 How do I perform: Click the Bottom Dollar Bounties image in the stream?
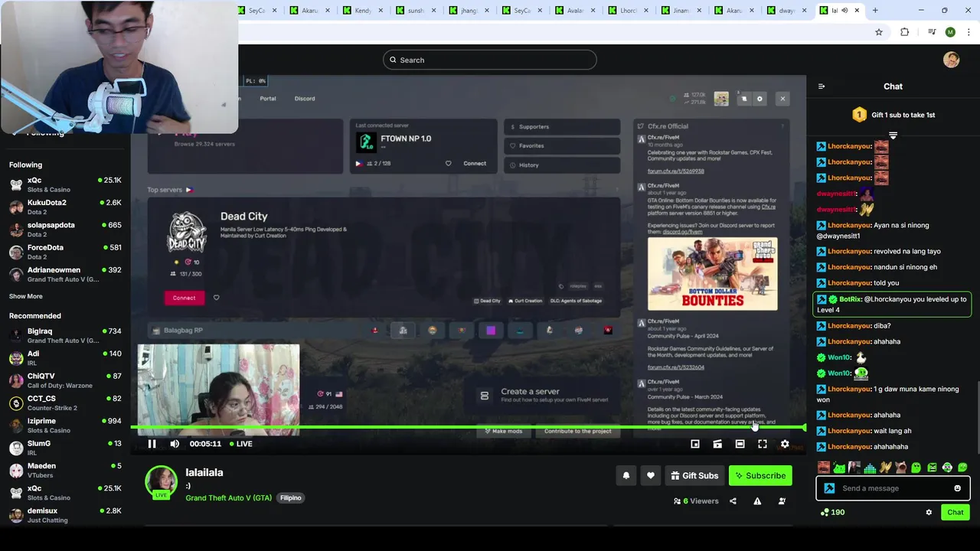point(713,274)
